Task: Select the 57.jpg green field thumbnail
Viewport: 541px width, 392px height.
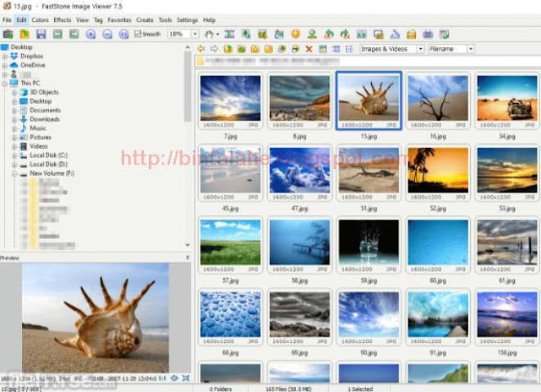Action: tap(231, 242)
